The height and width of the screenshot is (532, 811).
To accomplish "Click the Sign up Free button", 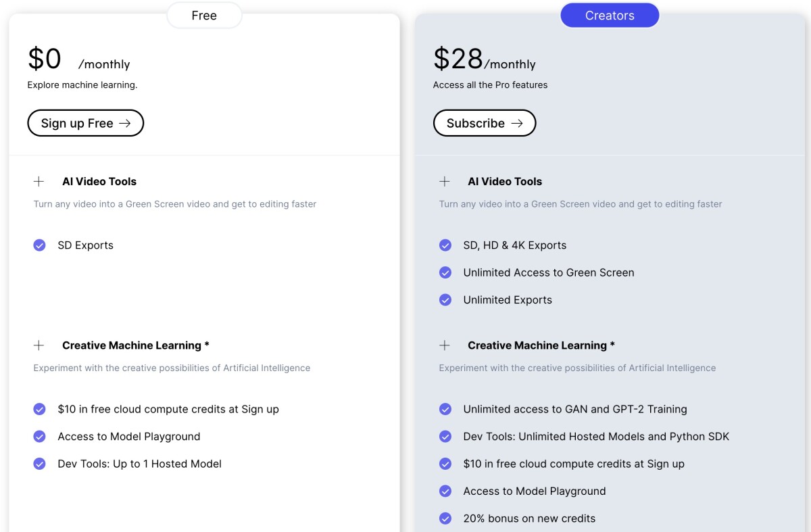I will pyautogui.click(x=85, y=123).
